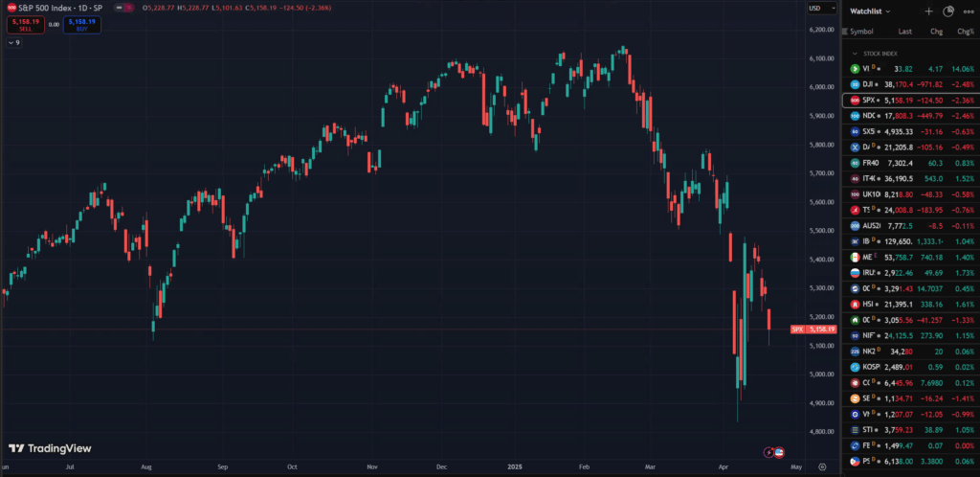Toggle the market status pill beside the title
Viewport: 980px width, 477px height.
pyautogui.click(x=123, y=8)
